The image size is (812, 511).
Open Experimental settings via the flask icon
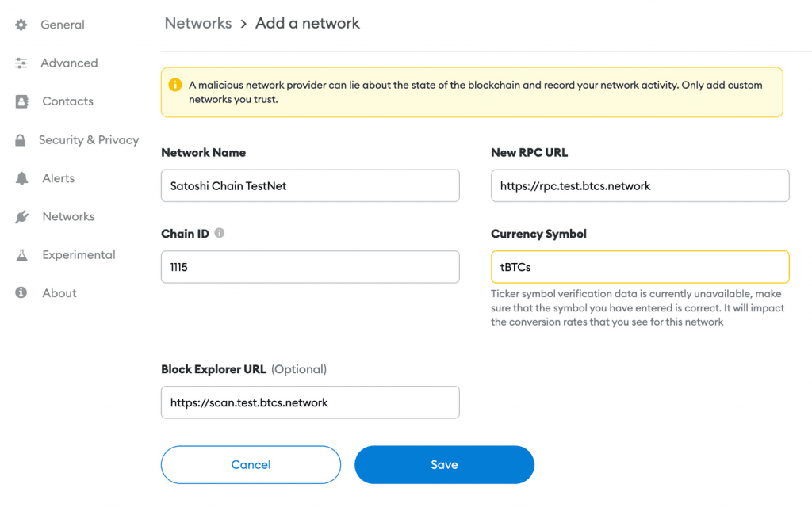pos(20,254)
